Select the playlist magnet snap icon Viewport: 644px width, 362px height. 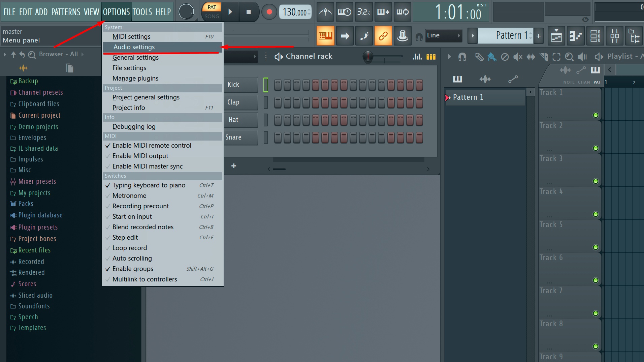click(x=462, y=57)
